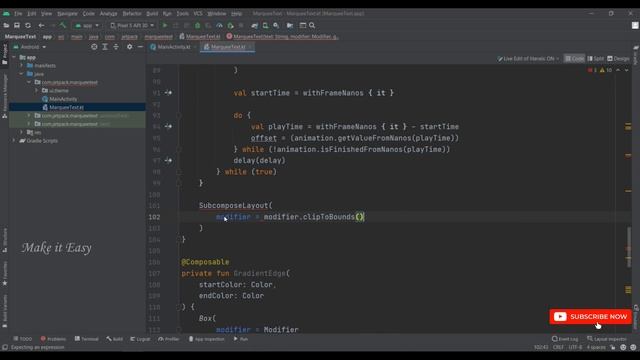Image resolution: width=640 pixels, height=360 pixels.
Task: Open Device Manager toolbar icon
Action: coord(265,25)
